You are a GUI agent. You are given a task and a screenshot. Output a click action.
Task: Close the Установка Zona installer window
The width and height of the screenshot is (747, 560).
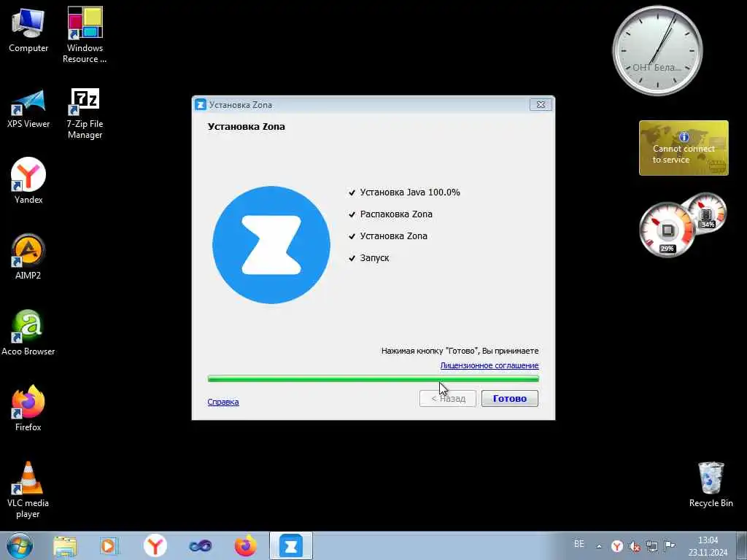[x=541, y=104]
